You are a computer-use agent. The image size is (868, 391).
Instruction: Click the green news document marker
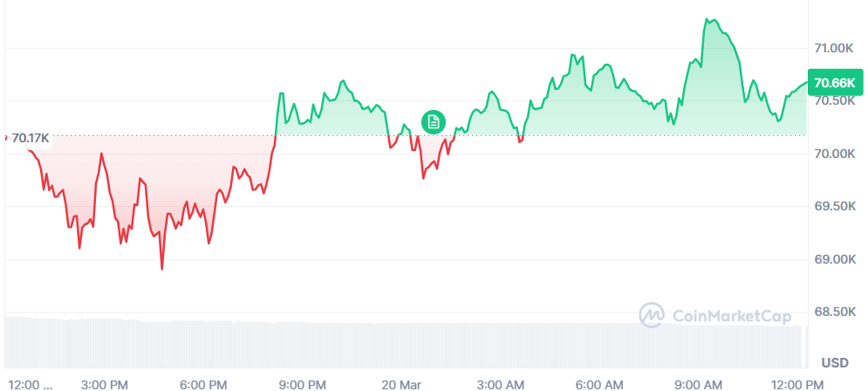point(434,122)
